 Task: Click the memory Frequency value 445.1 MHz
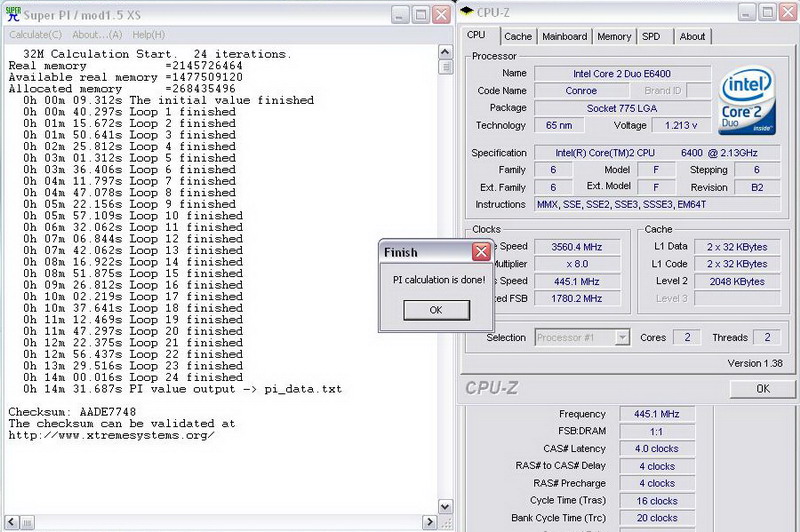pos(657,414)
